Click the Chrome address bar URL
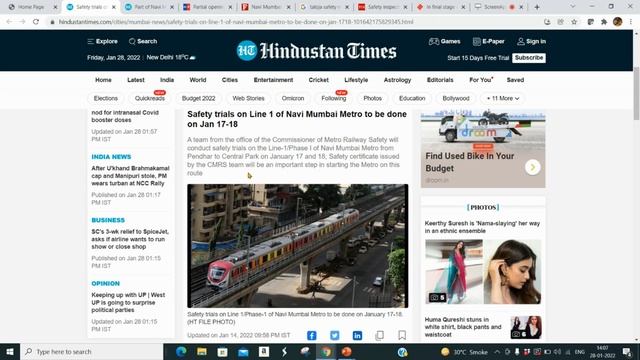Image resolution: width=640 pixels, height=360 pixels. [x=236, y=22]
